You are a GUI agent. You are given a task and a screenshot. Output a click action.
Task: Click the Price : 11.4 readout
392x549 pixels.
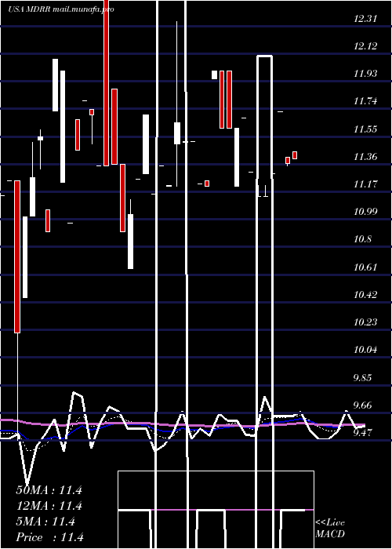coord(49,537)
